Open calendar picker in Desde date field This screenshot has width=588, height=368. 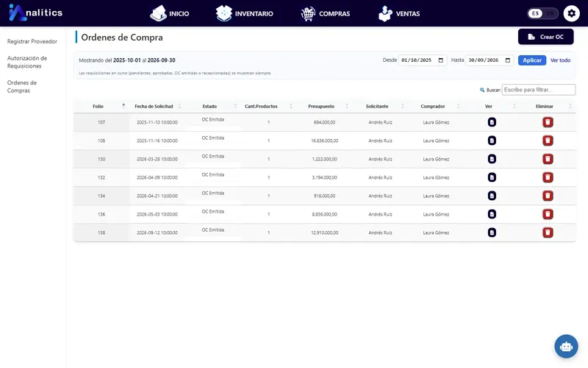pos(440,60)
